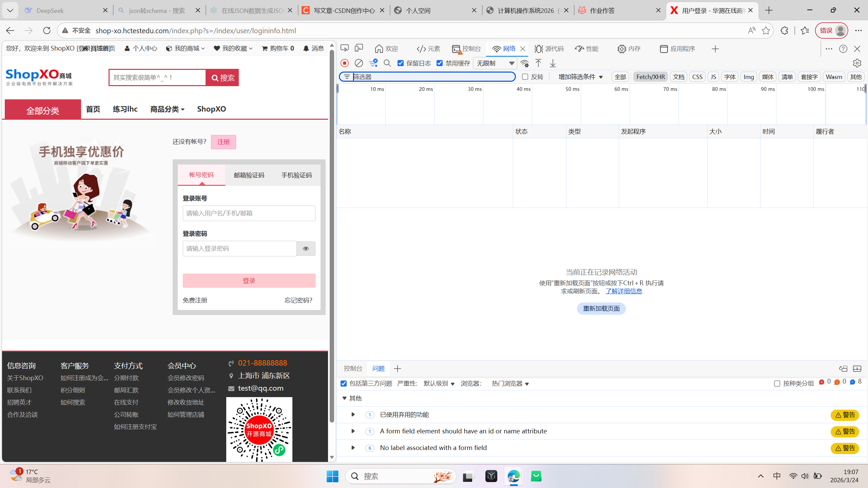Image resolution: width=868 pixels, height=488 pixels.
Task: Toggle device emulation icon in DevTools
Action: [359, 48]
